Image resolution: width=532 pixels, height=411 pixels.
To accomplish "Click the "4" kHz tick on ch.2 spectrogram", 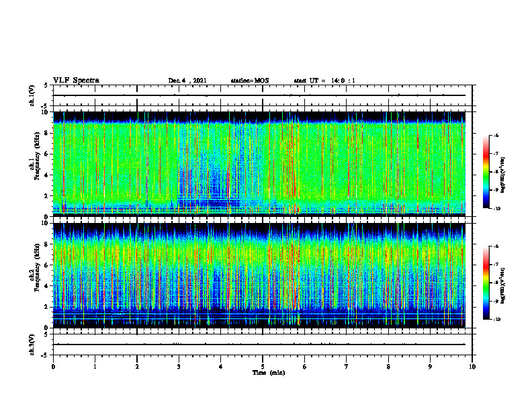I will coord(47,286).
